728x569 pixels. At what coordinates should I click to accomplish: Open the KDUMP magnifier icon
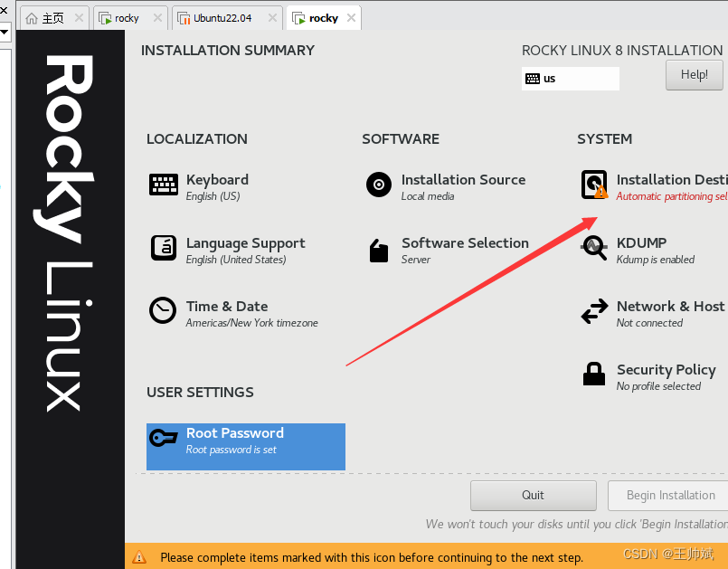coord(594,248)
